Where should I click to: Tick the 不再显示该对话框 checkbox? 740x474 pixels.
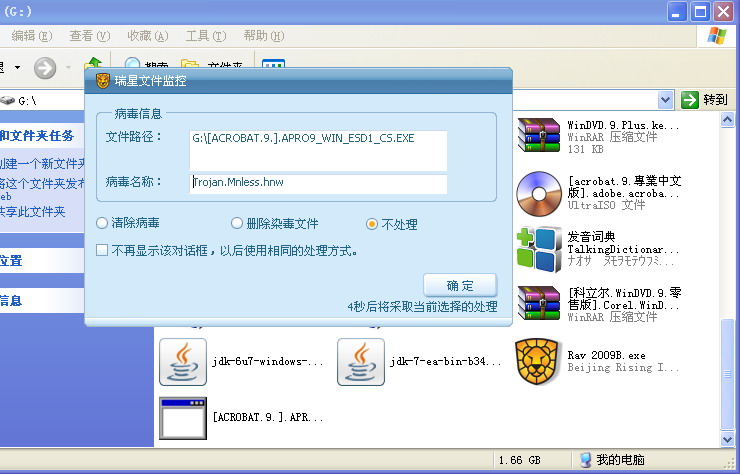click(x=102, y=250)
